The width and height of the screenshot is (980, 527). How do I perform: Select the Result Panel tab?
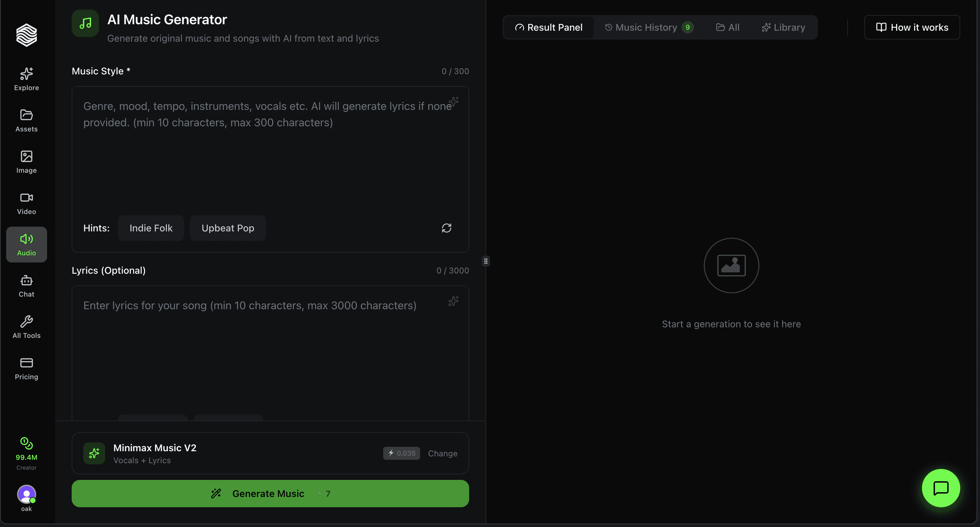[549, 27]
